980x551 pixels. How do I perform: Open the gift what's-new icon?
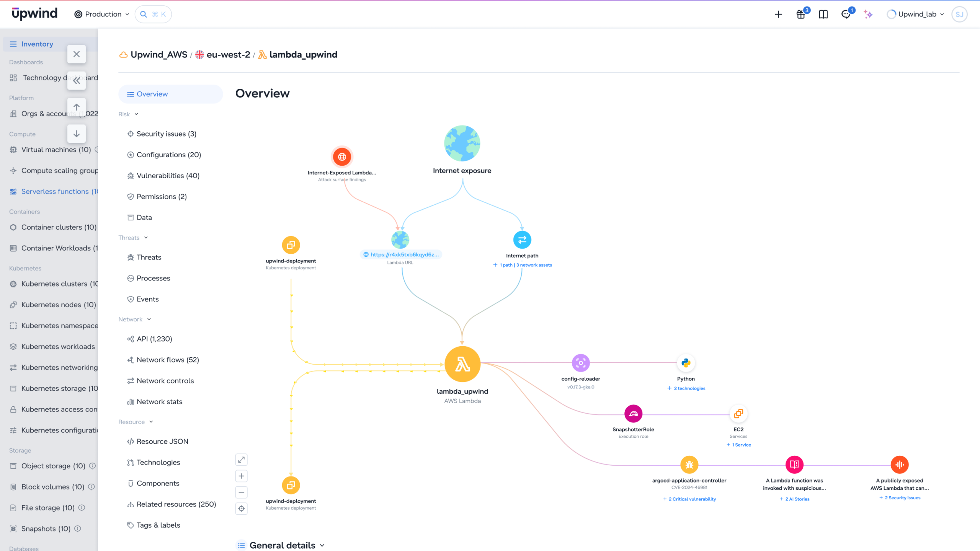tap(801, 15)
